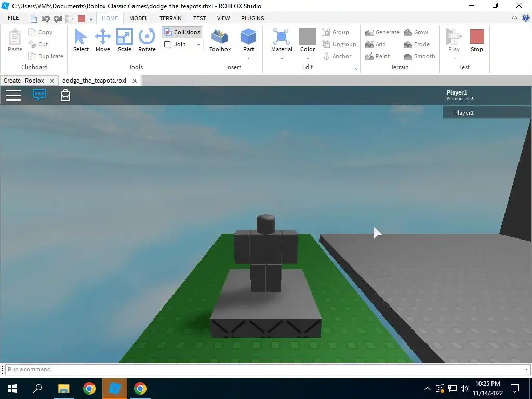Open File Explorer from taskbar
The width and height of the screenshot is (532, 399).
(x=63, y=389)
